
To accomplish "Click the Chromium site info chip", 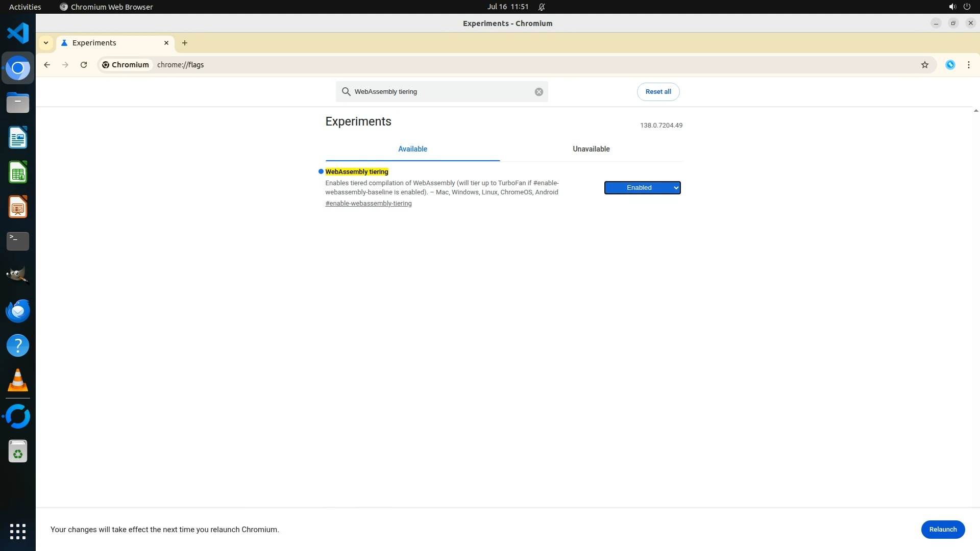I will click(126, 65).
